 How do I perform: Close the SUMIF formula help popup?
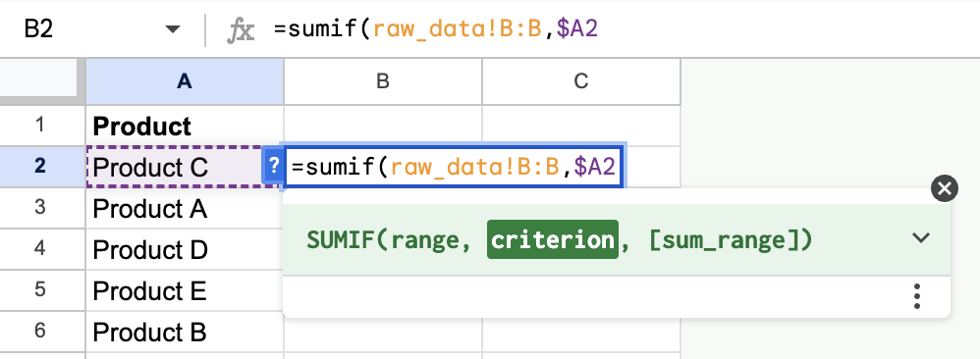[x=944, y=188]
